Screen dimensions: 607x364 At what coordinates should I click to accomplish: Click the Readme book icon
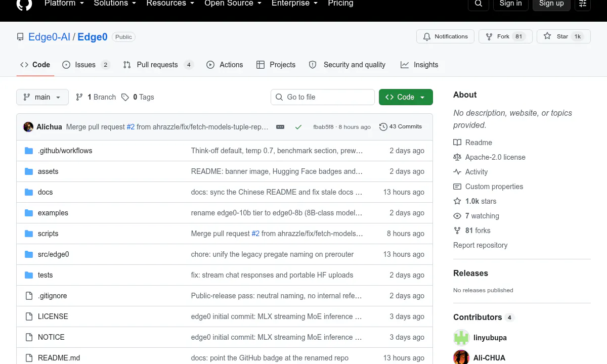457,143
